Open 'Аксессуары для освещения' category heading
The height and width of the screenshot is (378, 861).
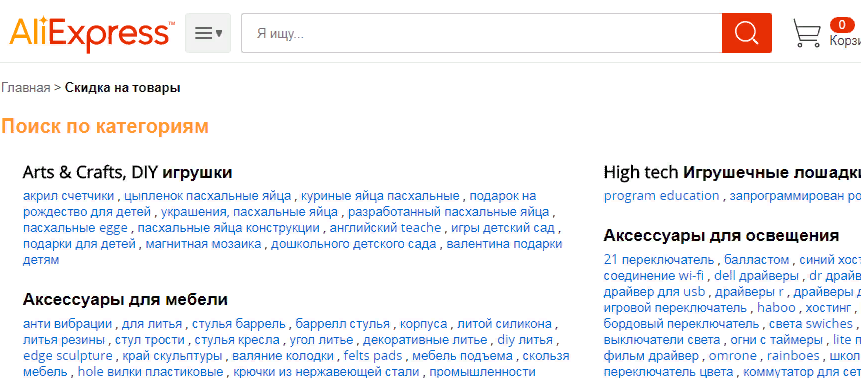721,236
